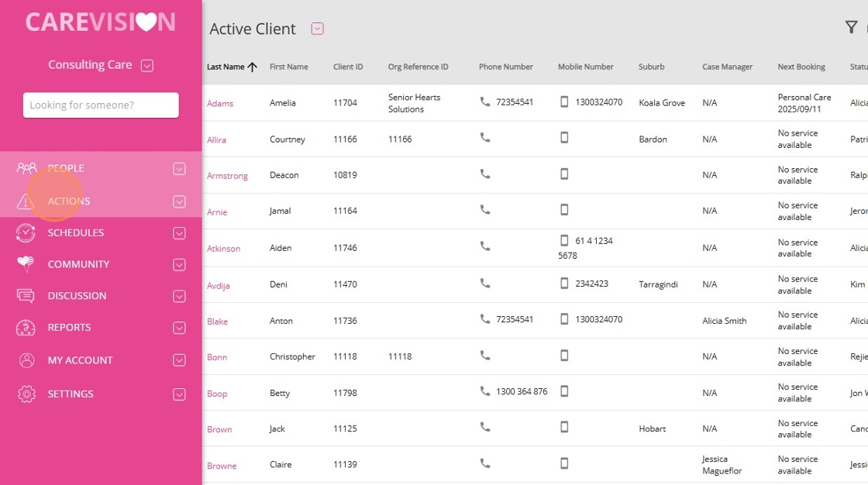The height and width of the screenshot is (485, 868).
Task: Click the My Account person icon
Action: (26, 360)
